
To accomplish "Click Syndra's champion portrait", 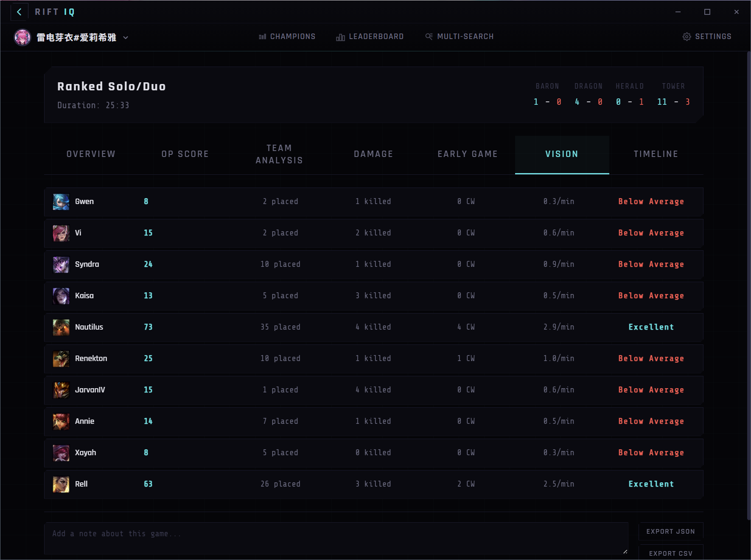I will coord(61,264).
